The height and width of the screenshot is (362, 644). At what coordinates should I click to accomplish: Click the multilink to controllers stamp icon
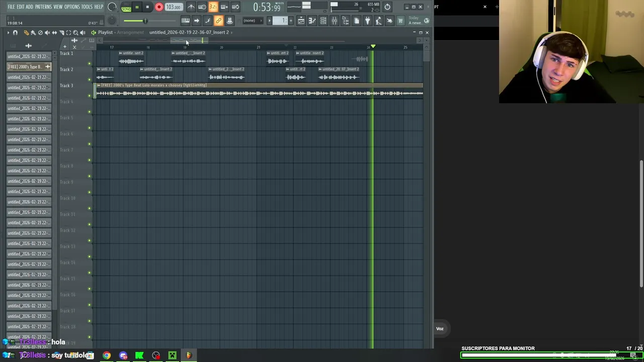tap(229, 21)
